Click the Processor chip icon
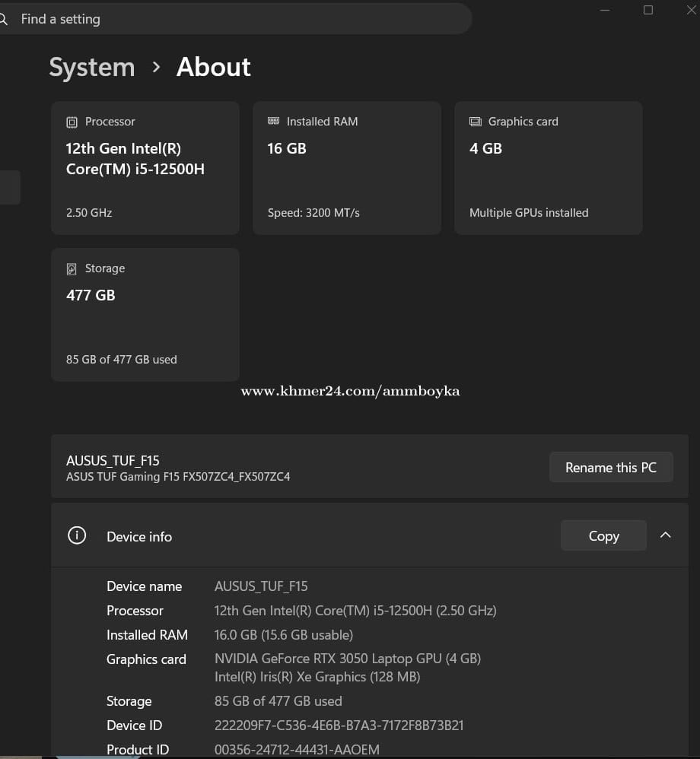This screenshot has width=700, height=759. [x=72, y=122]
